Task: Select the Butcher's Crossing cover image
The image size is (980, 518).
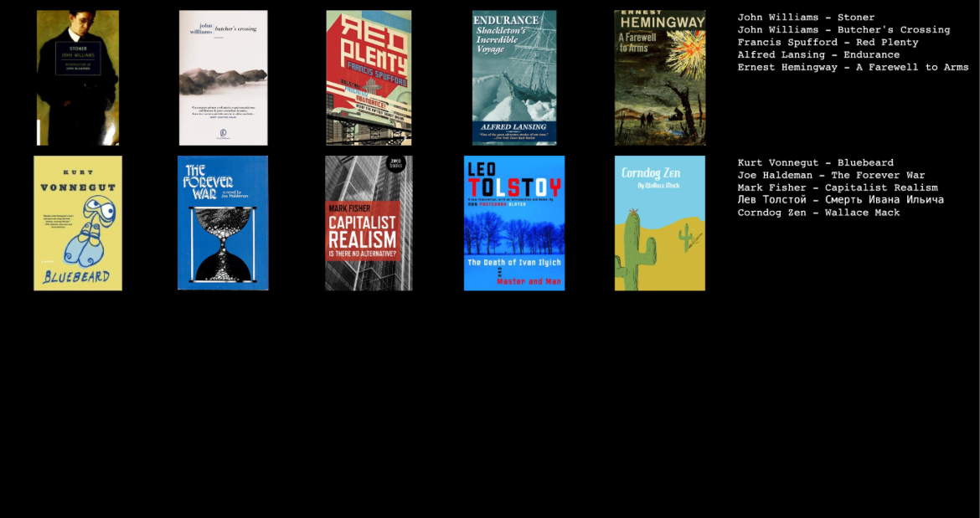Action: pyautogui.click(x=223, y=78)
